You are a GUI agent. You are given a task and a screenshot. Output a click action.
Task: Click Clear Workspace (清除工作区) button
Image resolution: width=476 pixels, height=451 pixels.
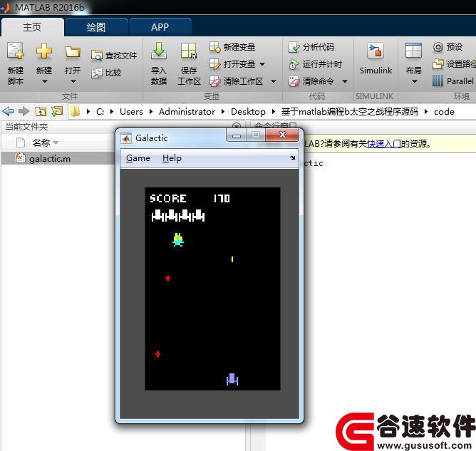click(236, 81)
